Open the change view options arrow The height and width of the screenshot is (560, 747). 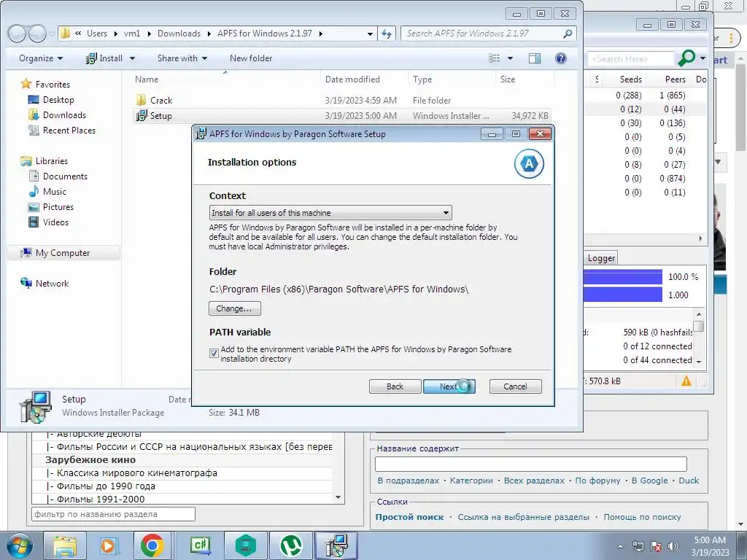pos(510,58)
